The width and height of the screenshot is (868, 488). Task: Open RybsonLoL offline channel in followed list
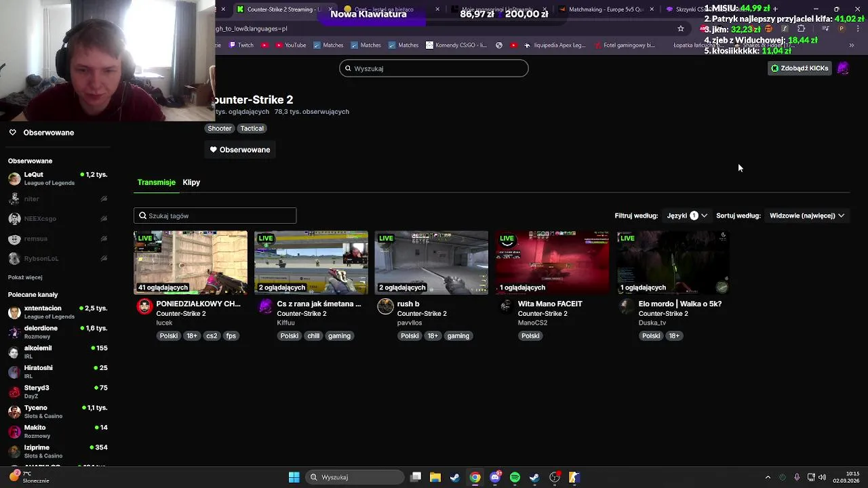tap(58, 258)
